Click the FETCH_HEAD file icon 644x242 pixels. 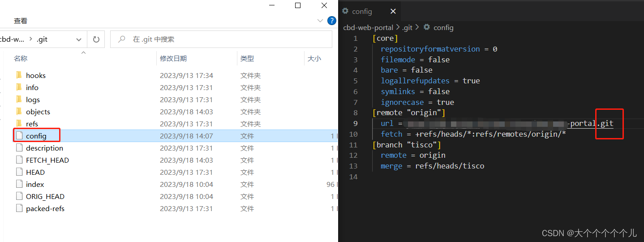coord(19,160)
